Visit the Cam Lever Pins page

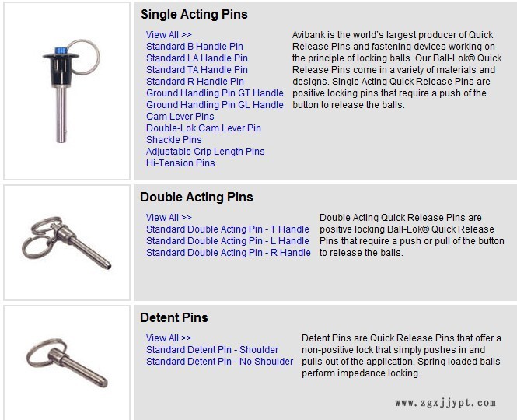[180, 117]
